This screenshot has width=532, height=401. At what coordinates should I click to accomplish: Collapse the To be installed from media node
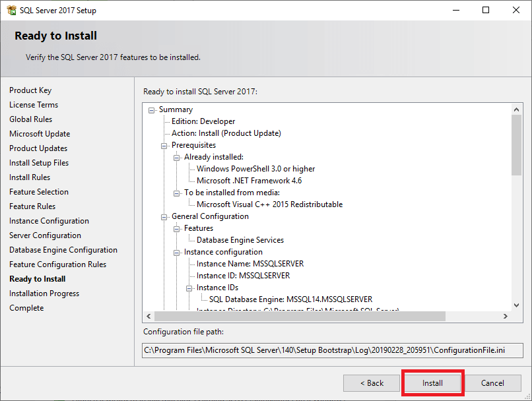coord(177,193)
